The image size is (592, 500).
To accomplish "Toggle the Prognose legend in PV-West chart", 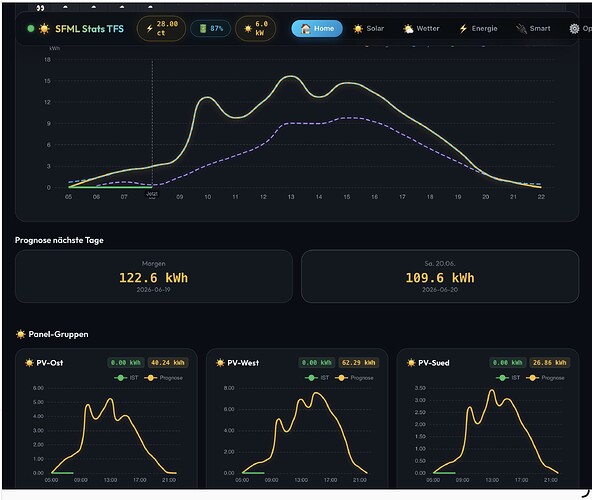I will click(354, 378).
